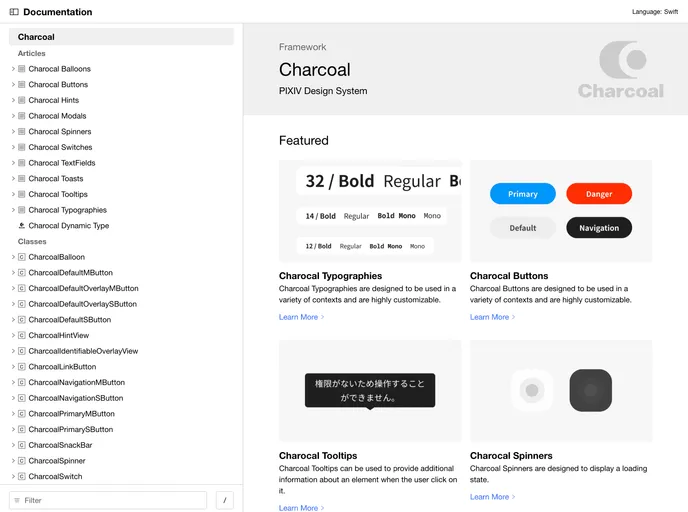Click the class icon of CharcoalSpinner
Viewport: 688px width, 512px height.
[22, 461]
